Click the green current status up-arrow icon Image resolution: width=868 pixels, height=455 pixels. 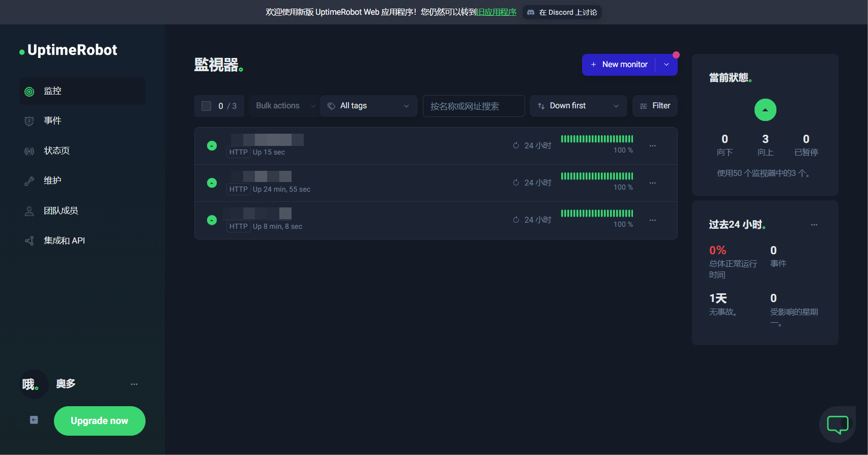tap(765, 110)
